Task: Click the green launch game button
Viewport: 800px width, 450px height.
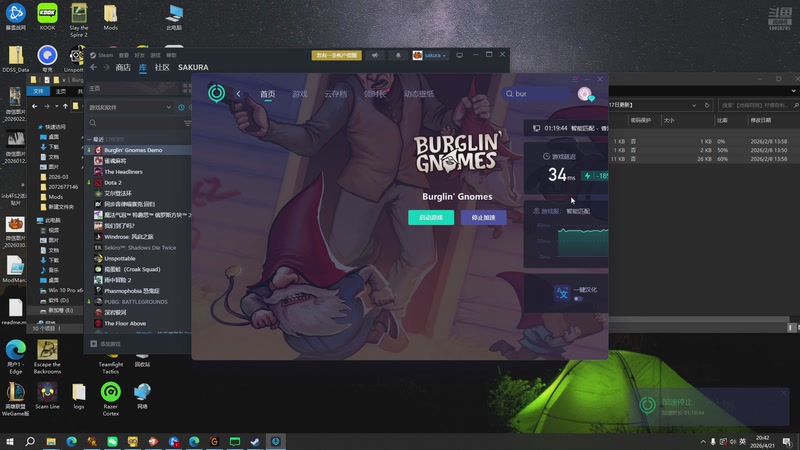Action: pos(431,217)
